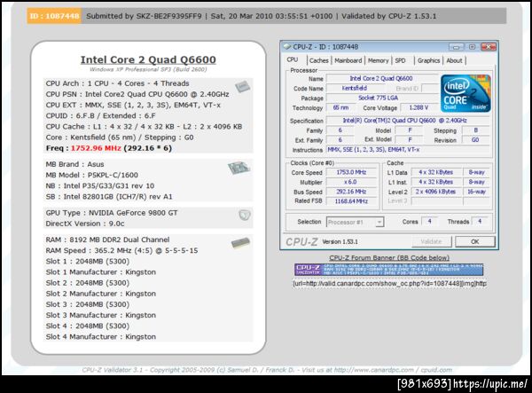Click the Cores count value in CPU-Z

429,222
